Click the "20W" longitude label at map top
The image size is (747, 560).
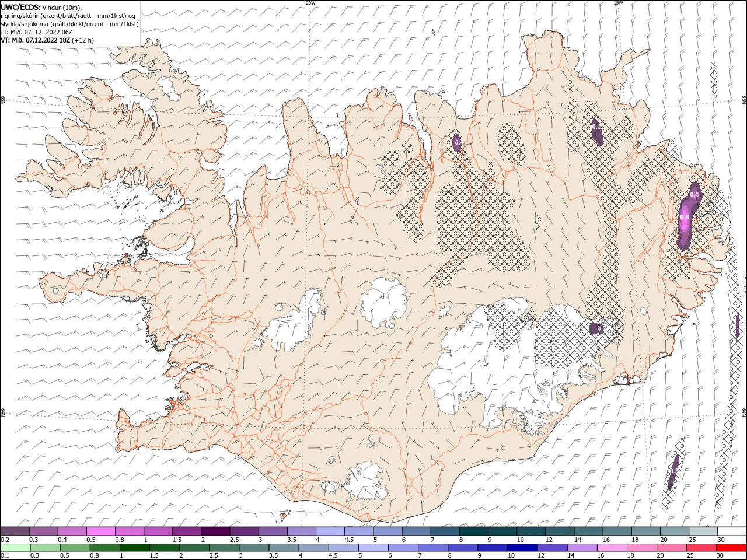click(310, 3)
